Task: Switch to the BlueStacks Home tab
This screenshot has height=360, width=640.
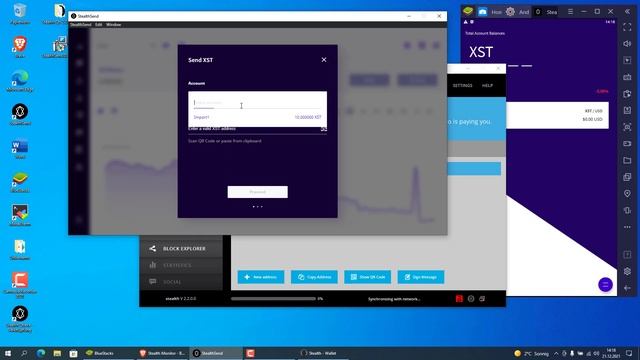Action: pos(490,12)
